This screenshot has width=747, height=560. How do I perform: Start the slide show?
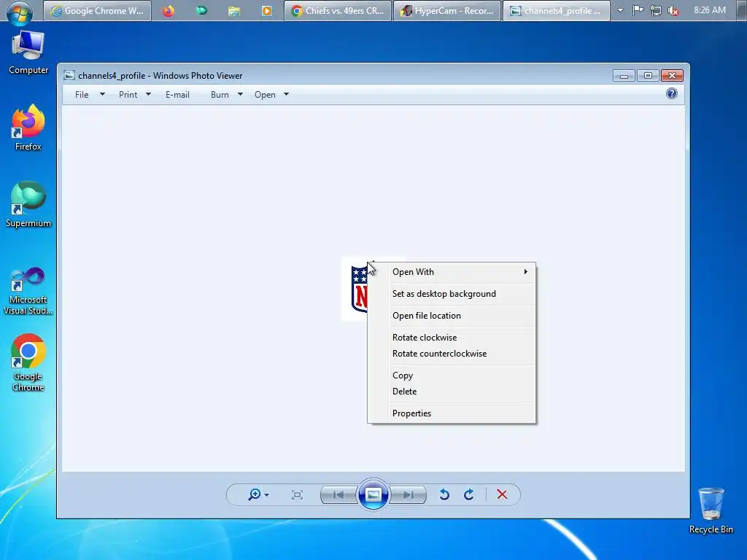(373, 495)
